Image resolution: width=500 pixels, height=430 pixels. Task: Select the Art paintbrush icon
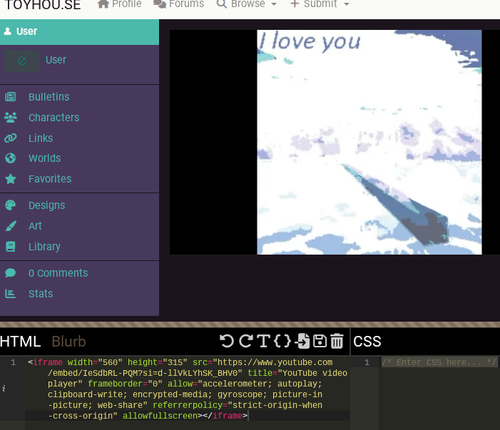coord(10,226)
